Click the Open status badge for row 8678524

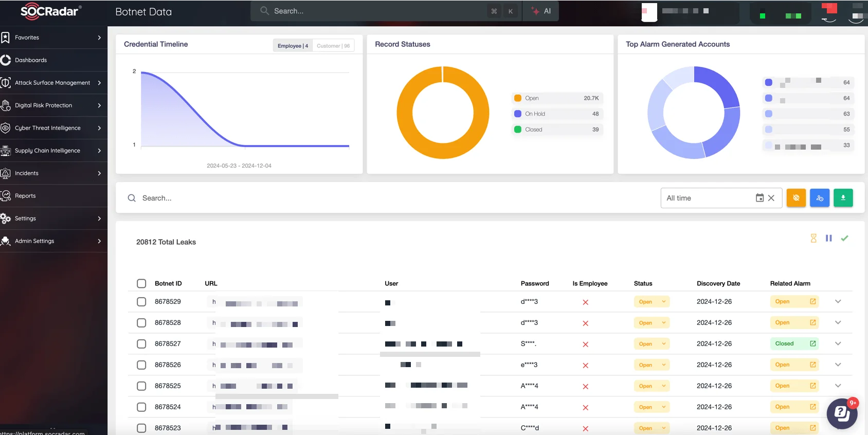652,407
